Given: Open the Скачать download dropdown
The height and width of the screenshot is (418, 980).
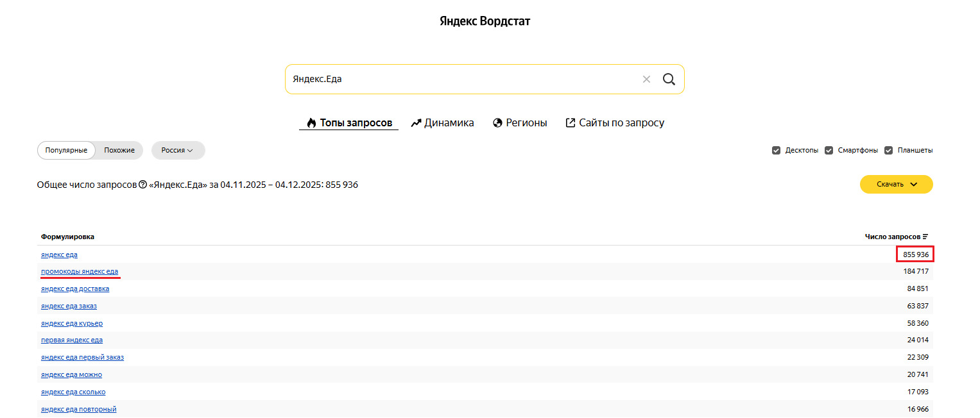Looking at the screenshot, I should (x=896, y=185).
